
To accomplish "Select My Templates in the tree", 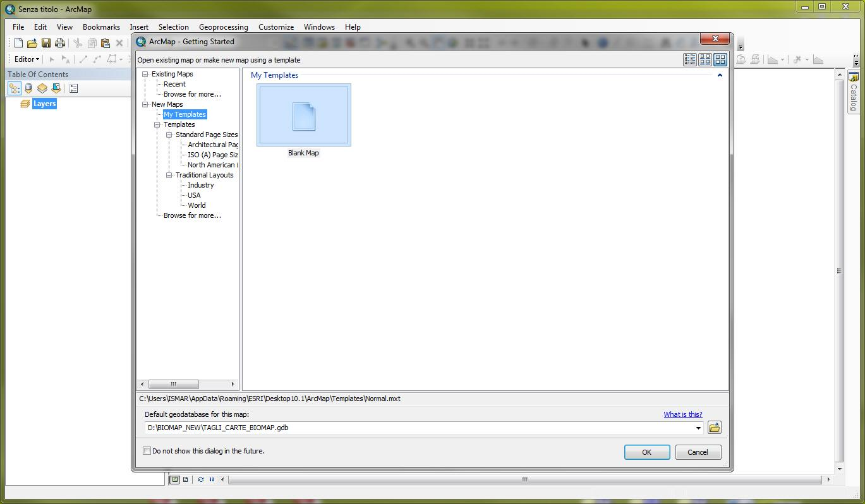I will coord(184,114).
